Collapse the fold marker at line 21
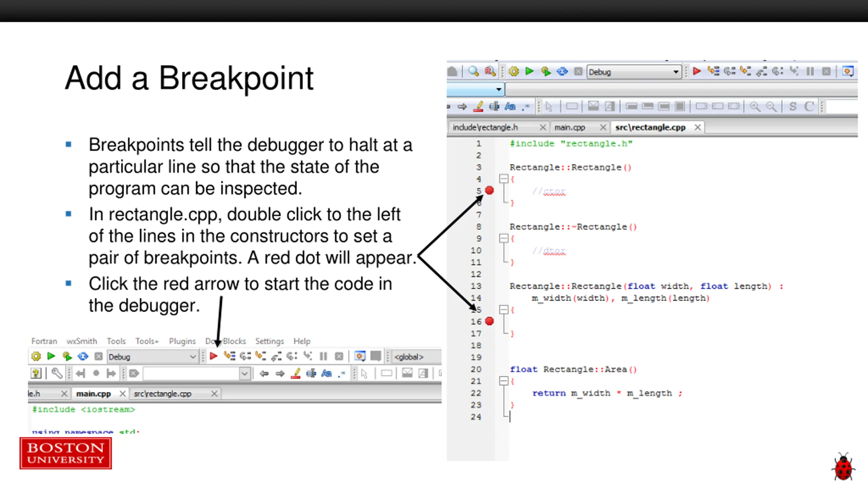868x488 pixels. tap(504, 381)
